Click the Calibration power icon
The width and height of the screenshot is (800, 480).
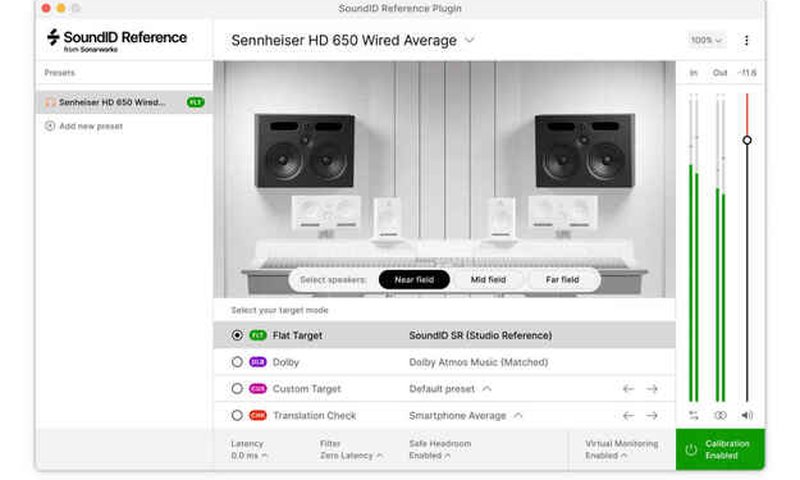click(691, 450)
